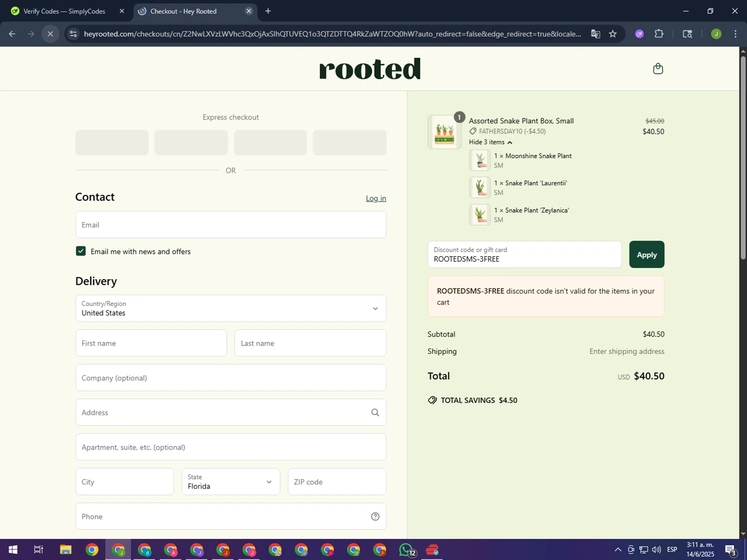Close the Verify Codes SimplyCodes tab
Screen dimensions: 747x560
pyautogui.click(x=122, y=11)
